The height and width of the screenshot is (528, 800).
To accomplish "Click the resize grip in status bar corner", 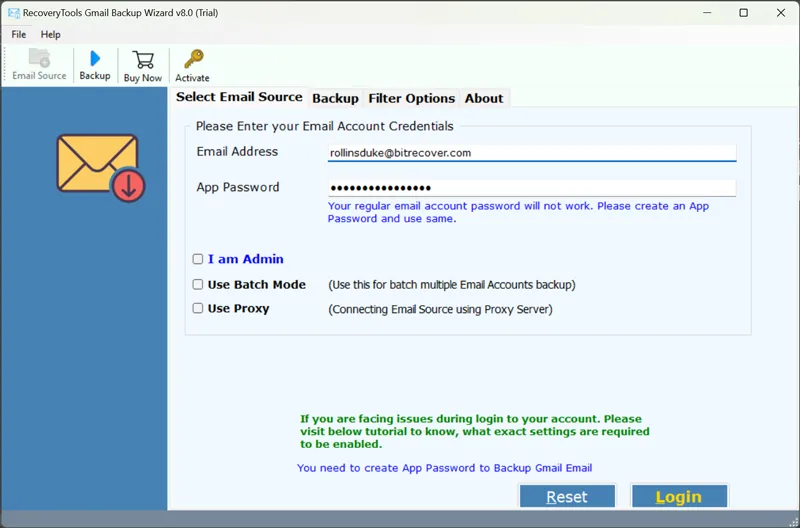I will click(794, 522).
